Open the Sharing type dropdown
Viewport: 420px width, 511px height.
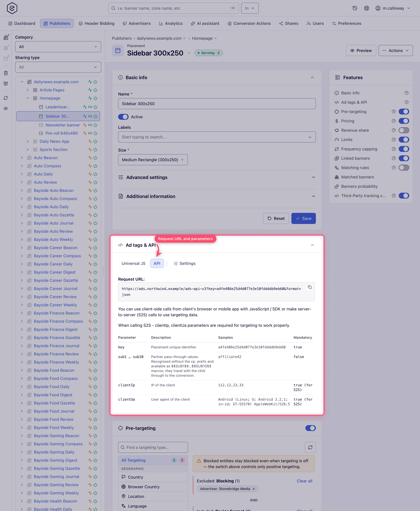[58, 67]
